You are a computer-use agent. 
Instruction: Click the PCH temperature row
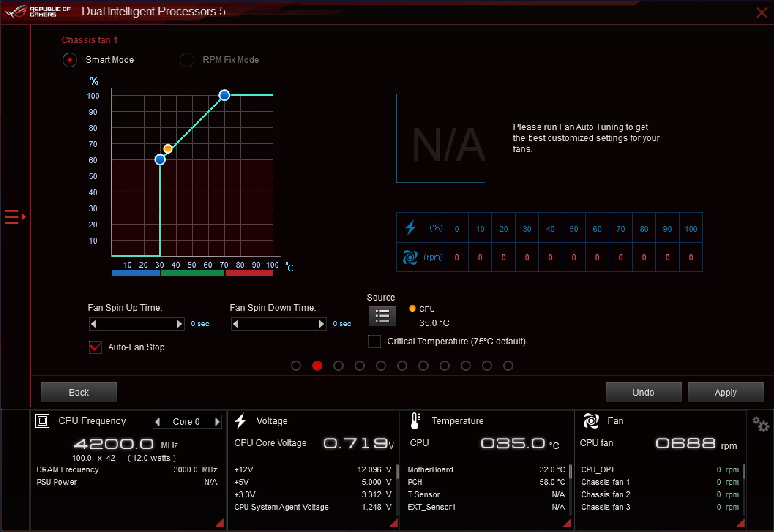pyautogui.click(x=486, y=482)
